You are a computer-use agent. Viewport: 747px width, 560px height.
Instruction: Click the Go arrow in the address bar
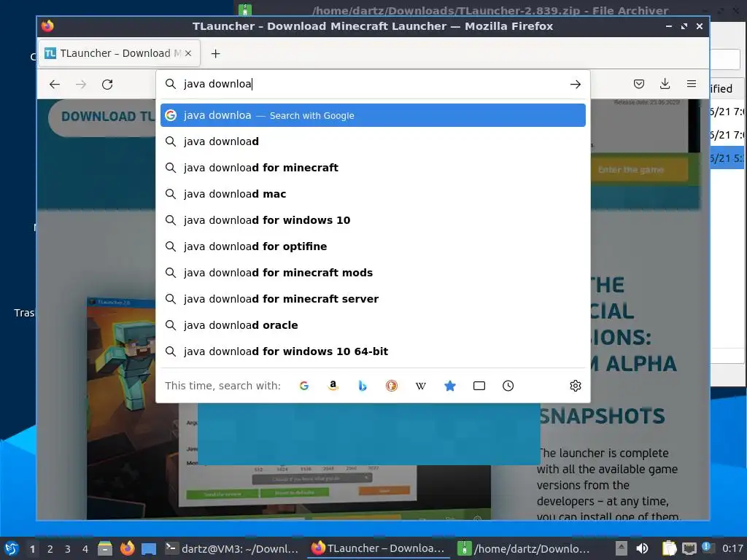pyautogui.click(x=575, y=85)
